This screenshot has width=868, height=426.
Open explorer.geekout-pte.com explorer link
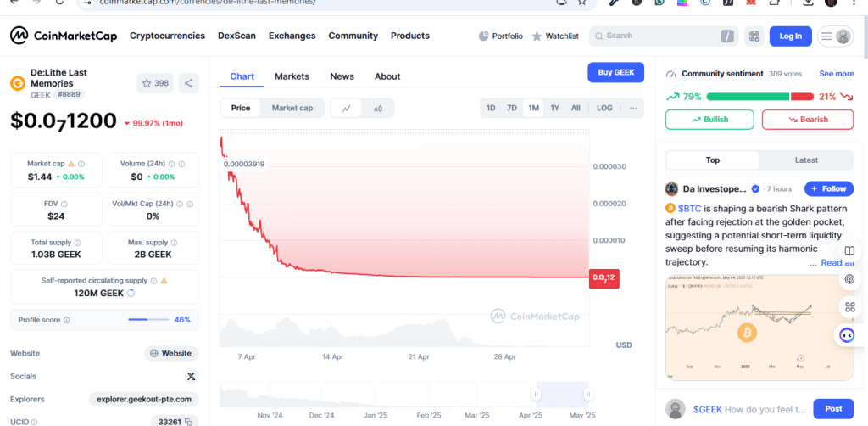tap(144, 400)
